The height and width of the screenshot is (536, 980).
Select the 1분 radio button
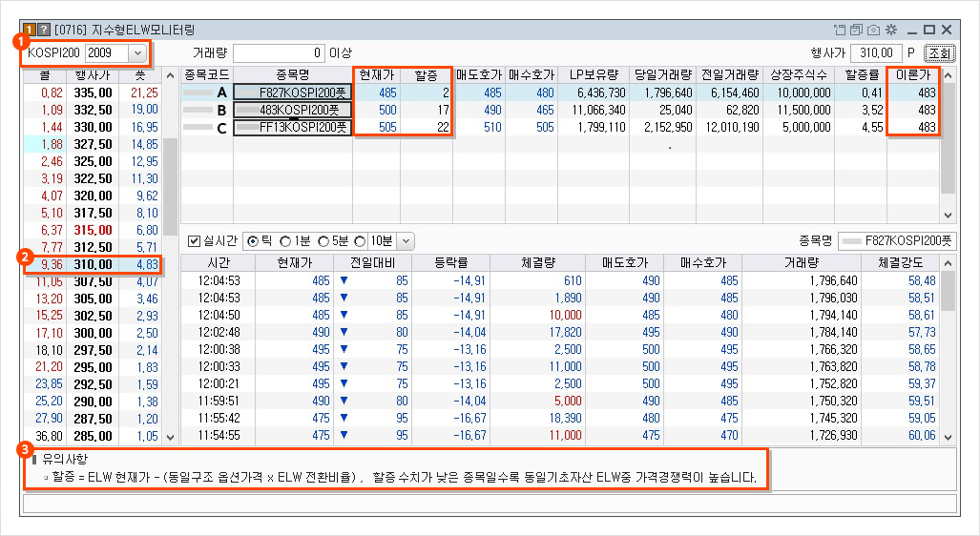point(285,241)
